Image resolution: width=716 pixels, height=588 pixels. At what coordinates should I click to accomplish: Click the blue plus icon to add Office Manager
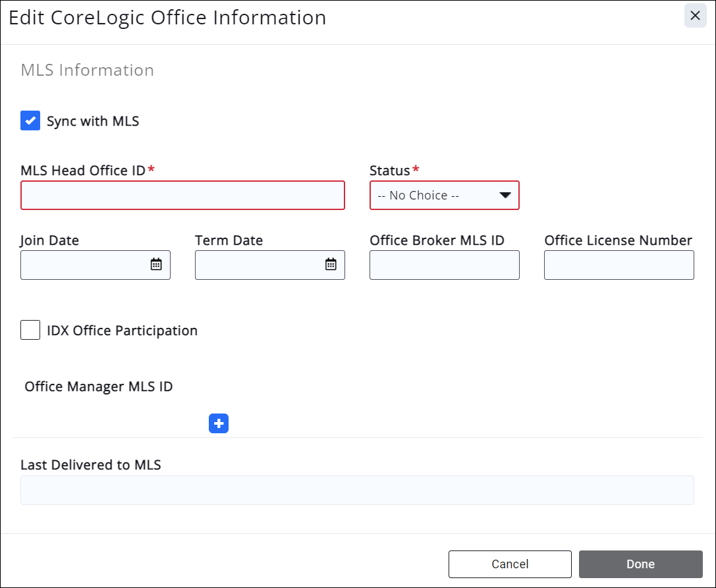click(219, 423)
